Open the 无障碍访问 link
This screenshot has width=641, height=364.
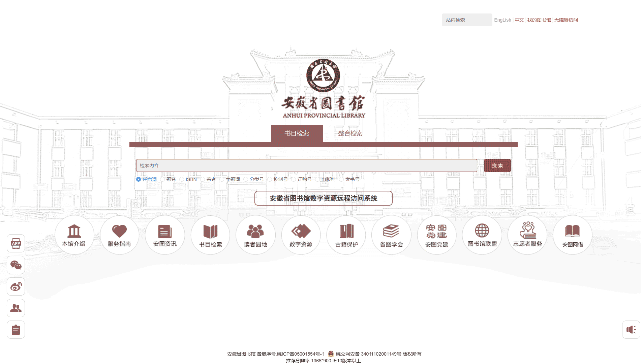(566, 20)
